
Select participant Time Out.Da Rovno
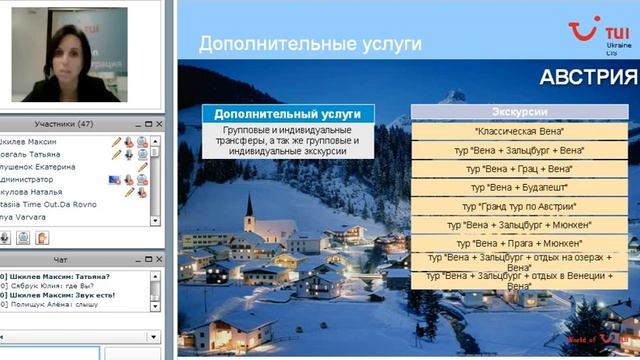(48, 204)
